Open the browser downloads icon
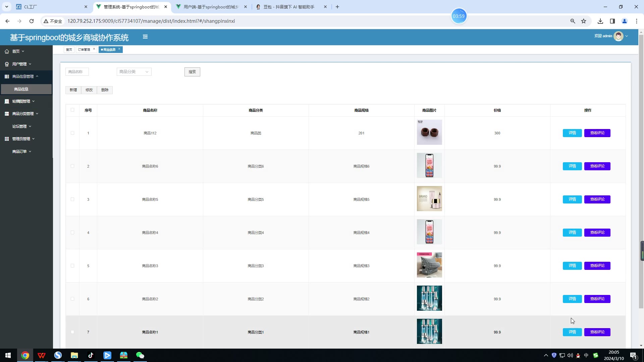This screenshot has width=644, height=362. (x=600, y=21)
